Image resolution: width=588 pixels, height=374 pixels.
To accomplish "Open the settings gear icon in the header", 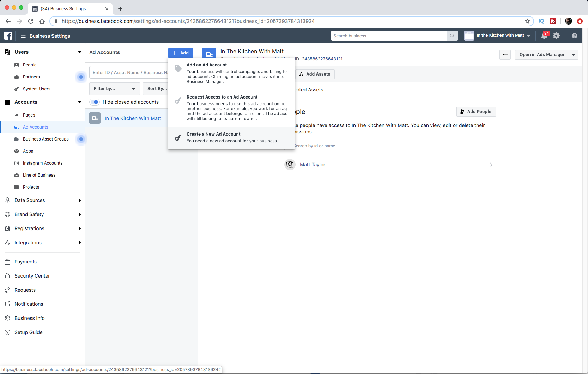I will pos(556,36).
